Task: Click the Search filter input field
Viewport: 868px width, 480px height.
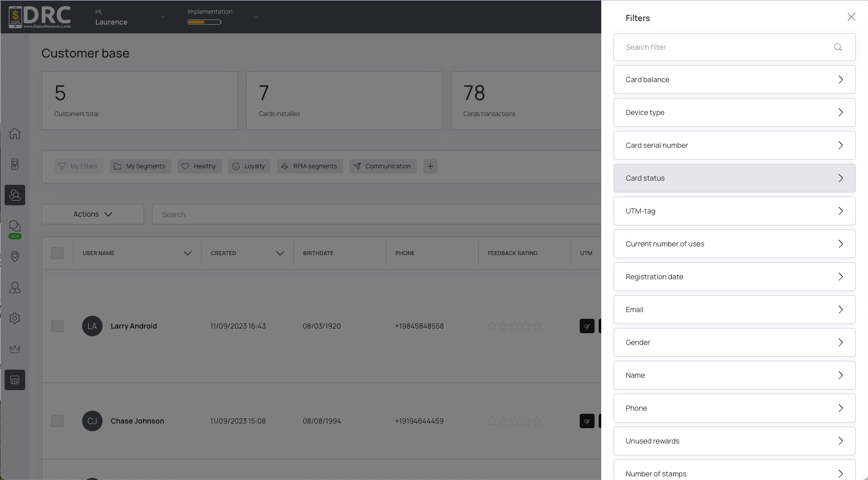Action: point(734,47)
